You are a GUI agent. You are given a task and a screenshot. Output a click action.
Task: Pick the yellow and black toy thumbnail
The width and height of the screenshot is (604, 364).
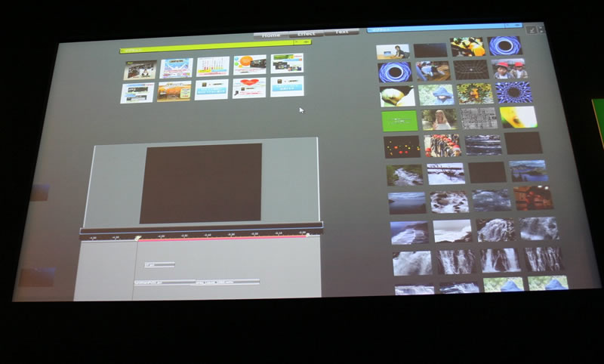coord(467,47)
